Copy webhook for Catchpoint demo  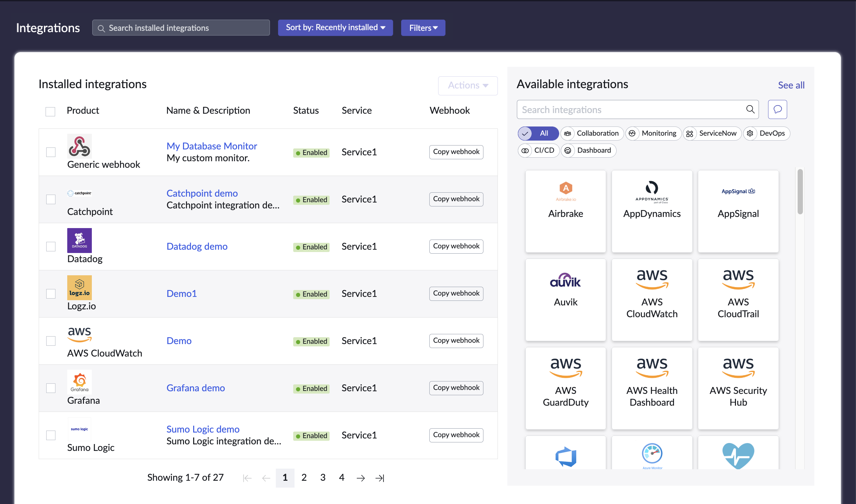456,199
